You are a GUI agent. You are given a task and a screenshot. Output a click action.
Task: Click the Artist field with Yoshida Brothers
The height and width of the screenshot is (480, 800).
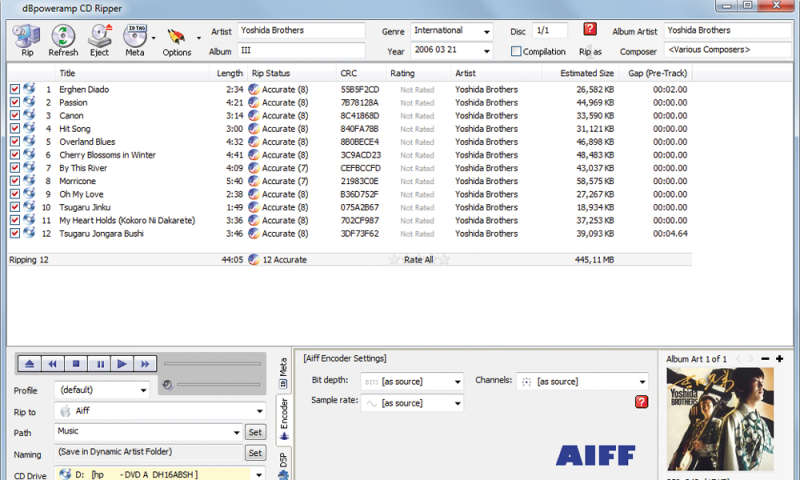(x=302, y=31)
